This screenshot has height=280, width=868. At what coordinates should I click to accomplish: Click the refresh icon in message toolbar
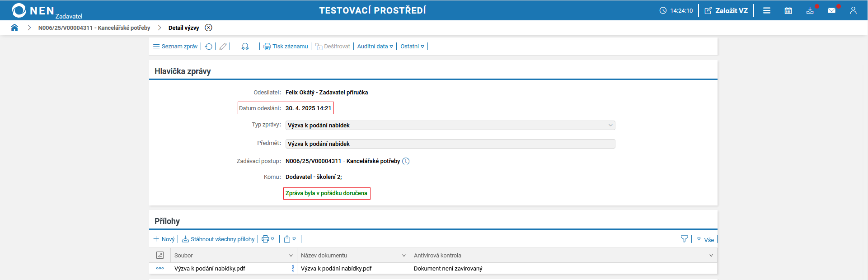coord(209,47)
